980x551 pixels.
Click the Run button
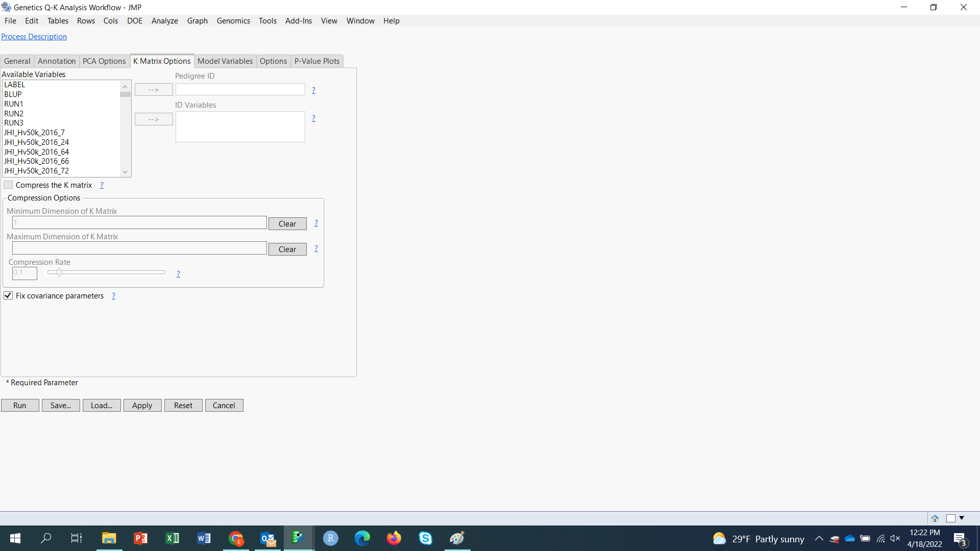click(20, 405)
